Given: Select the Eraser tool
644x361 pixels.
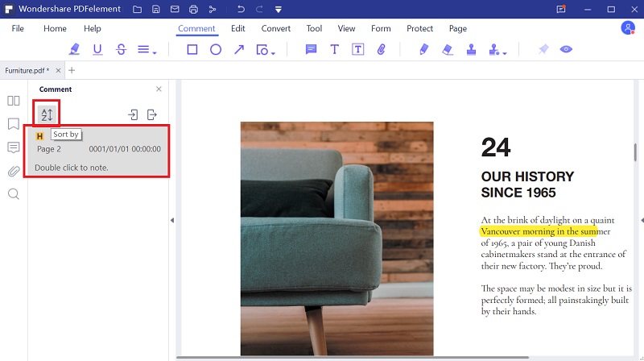Looking at the screenshot, I should (448, 49).
